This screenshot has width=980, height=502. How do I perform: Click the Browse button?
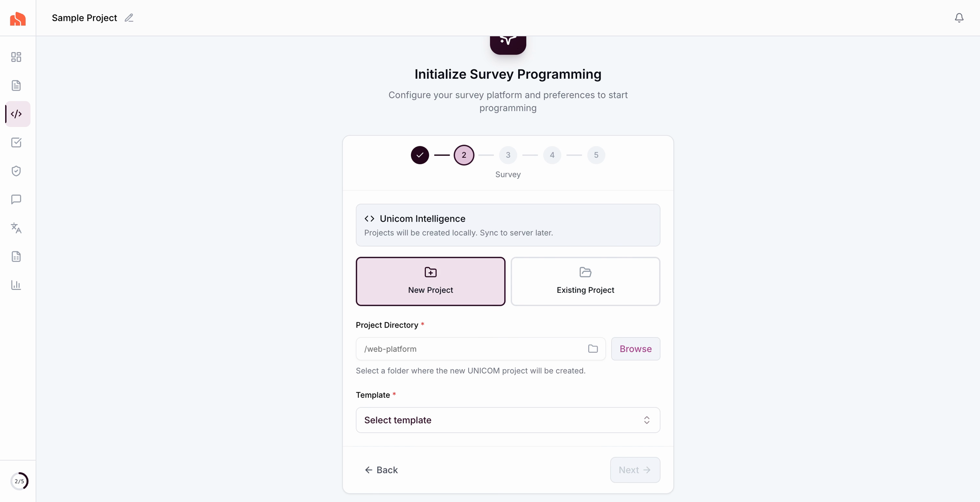tap(635, 349)
